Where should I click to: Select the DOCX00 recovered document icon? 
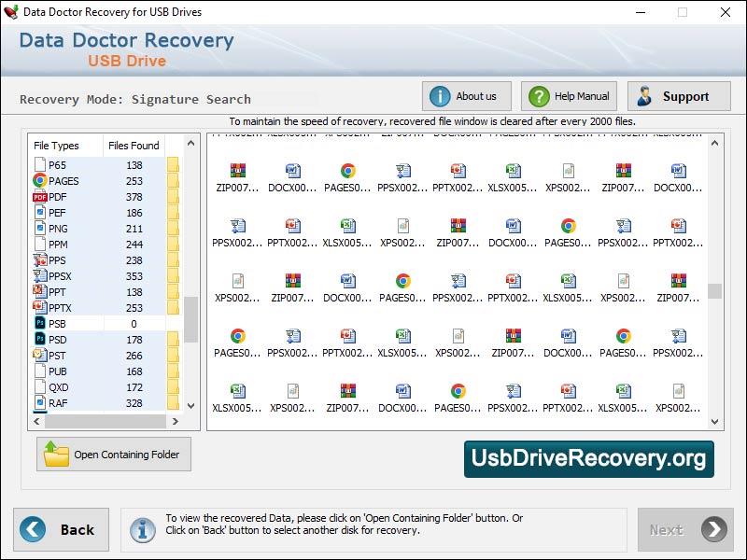pyautogui.click(x=291, y=172)
